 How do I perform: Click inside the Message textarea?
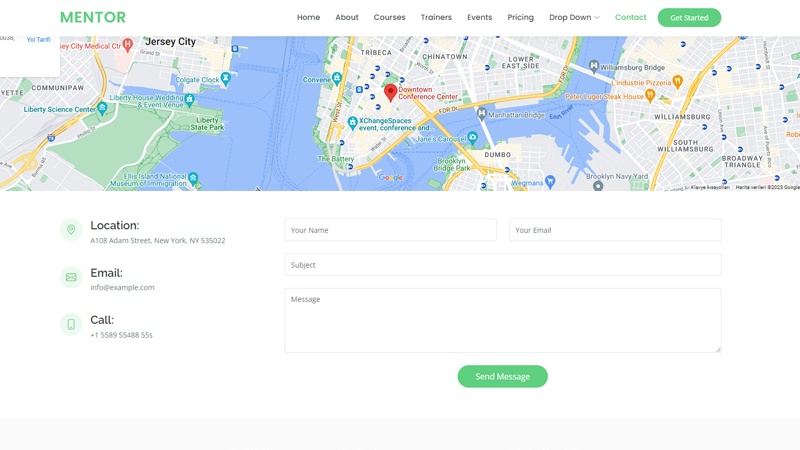[503, 320]
